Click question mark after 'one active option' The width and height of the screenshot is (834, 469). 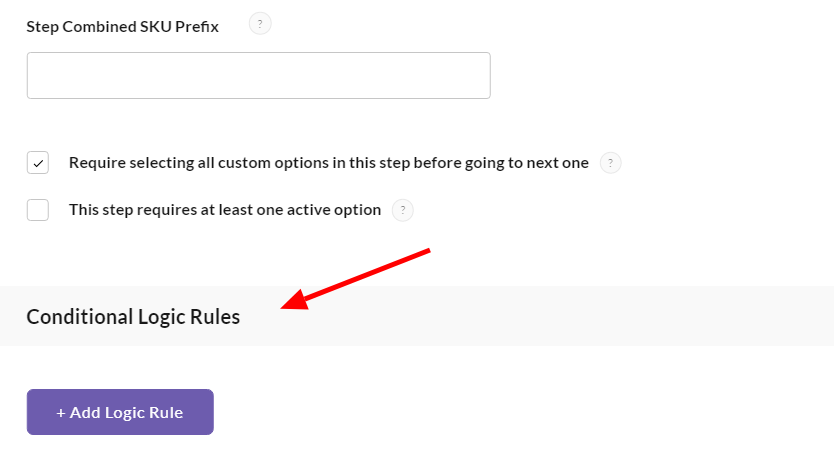(402, 210)
